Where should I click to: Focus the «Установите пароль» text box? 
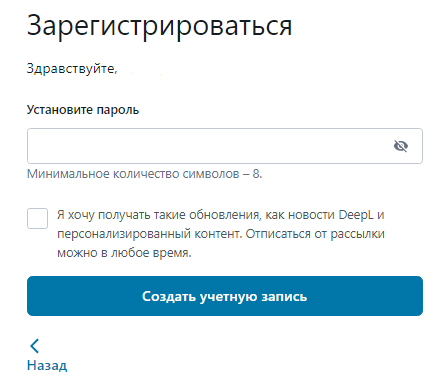225,146
